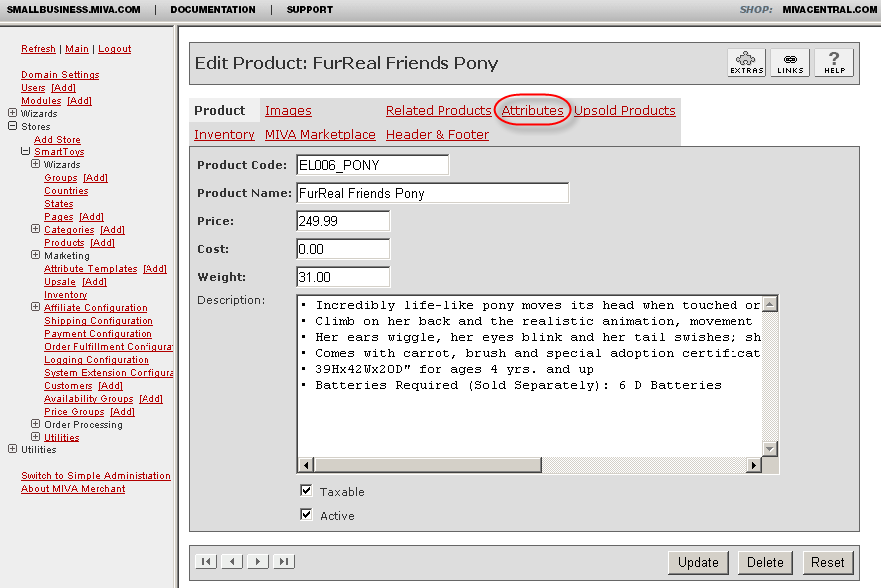Click description vertical scrollbar down arrow

[770, 449]
